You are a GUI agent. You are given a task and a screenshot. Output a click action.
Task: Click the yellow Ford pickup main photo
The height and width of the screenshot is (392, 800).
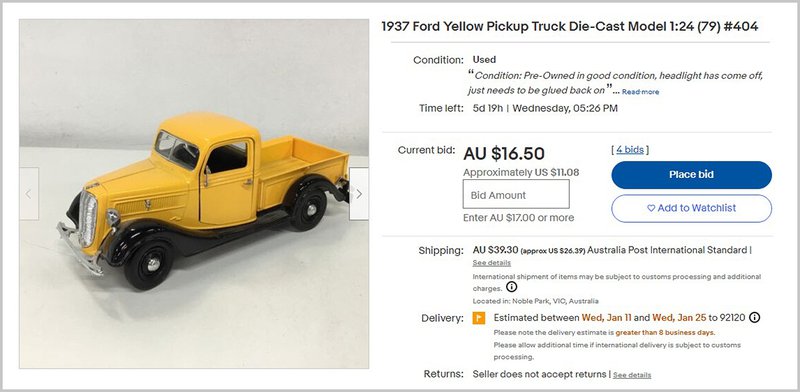(x=194, y=194)
